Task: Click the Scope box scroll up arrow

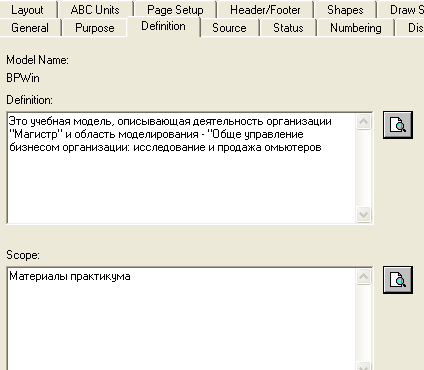Action: pyautogui.click(x=363, y=276)
